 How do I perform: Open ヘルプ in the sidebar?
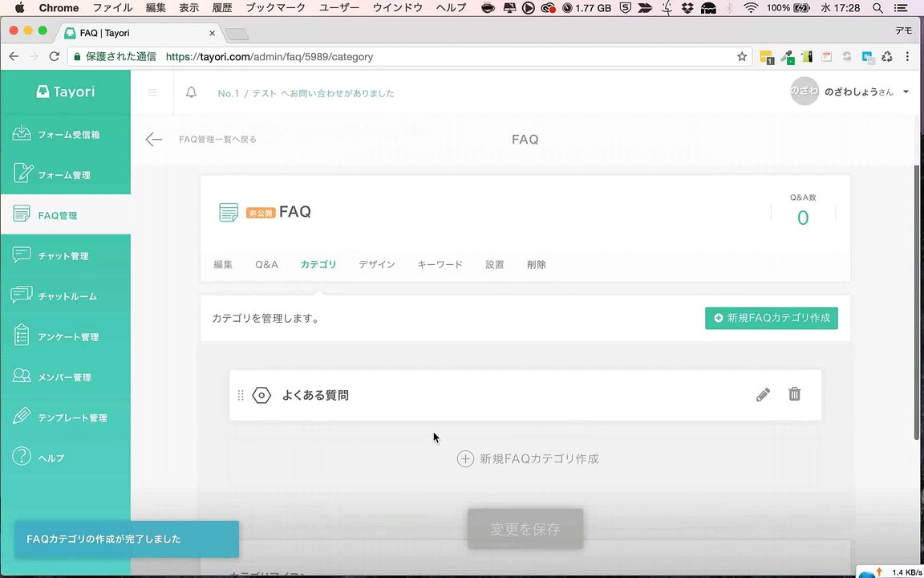(65, 458)
